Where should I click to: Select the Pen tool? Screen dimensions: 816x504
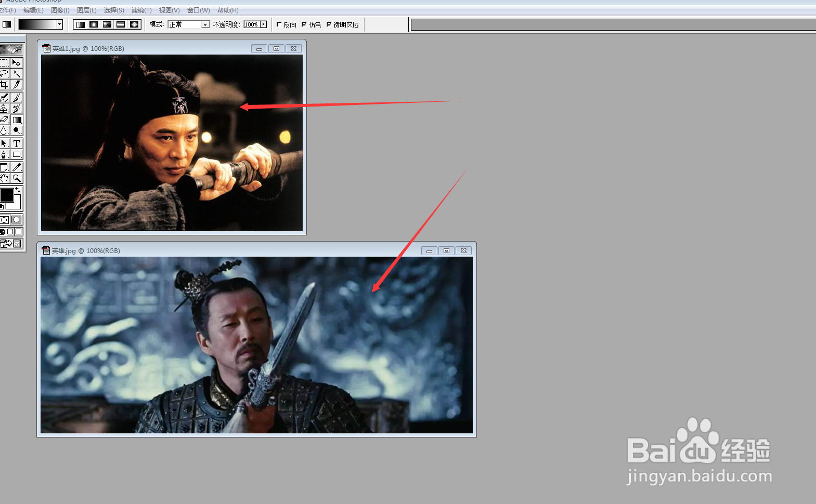(x=4, y=154)
